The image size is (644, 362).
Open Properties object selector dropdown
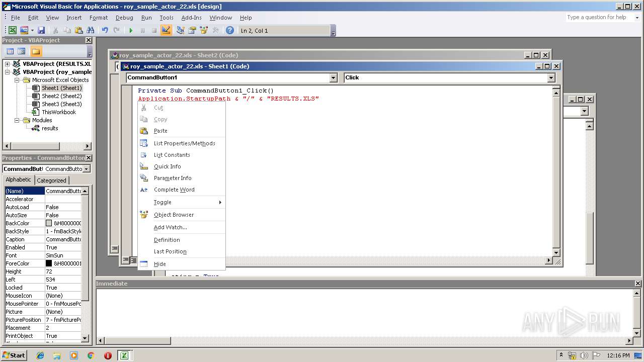(86, 169)
